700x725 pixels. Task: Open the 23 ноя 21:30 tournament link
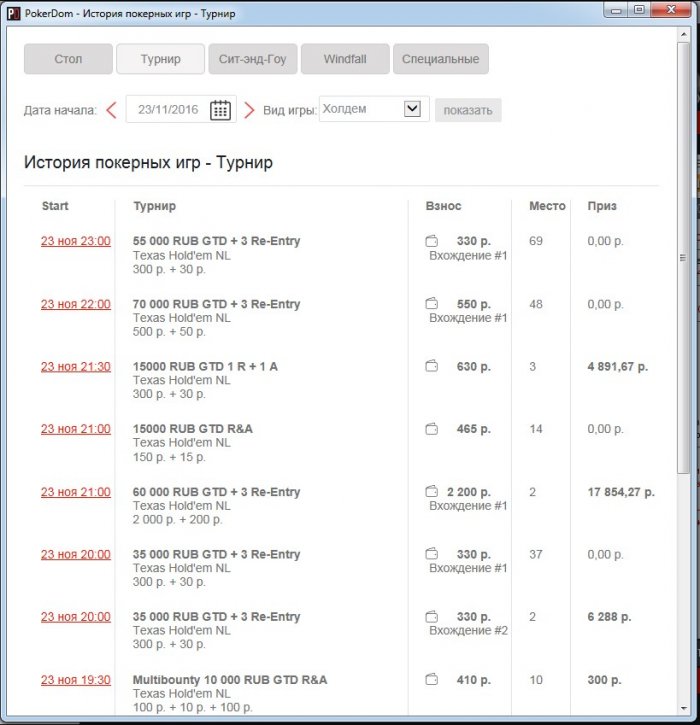[76, 366]
